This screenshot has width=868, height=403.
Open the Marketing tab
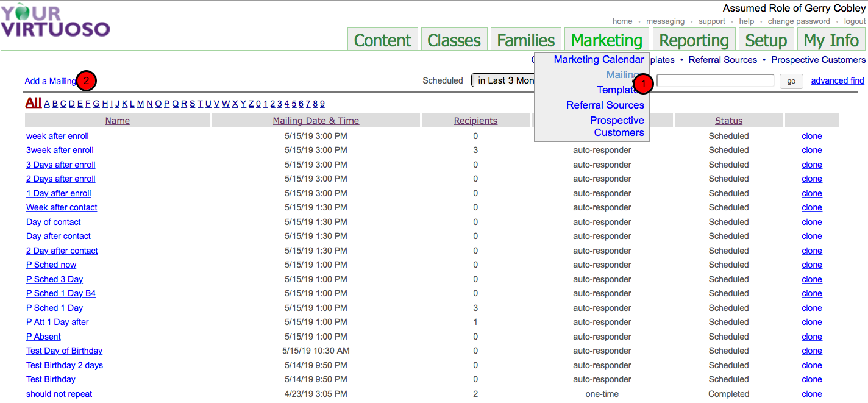(607, 40)
